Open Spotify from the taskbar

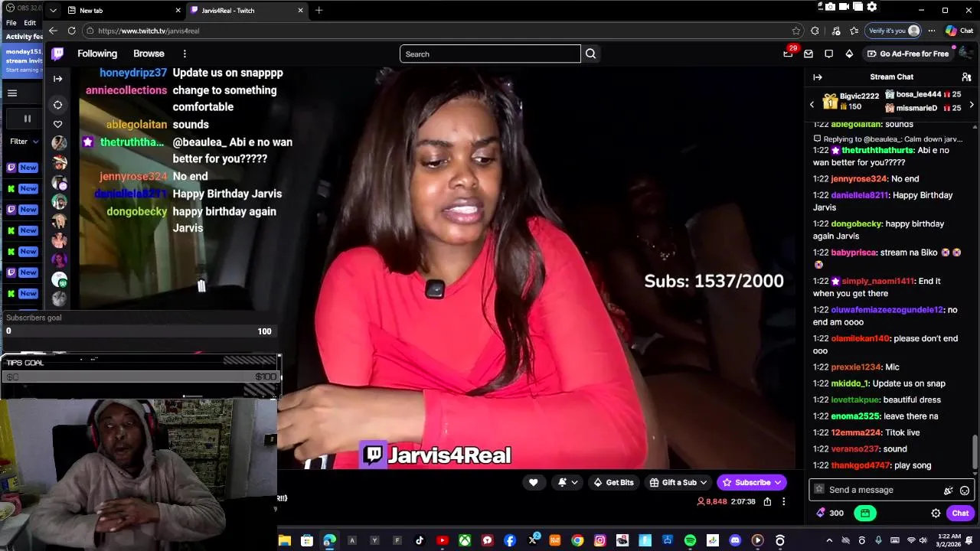point(690,540)
